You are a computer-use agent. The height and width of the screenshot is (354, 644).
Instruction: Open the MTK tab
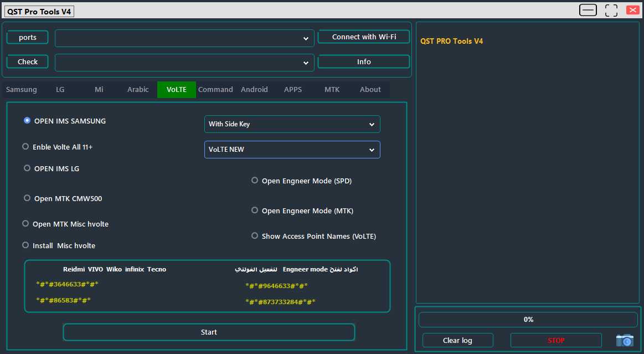pos(332,89)
